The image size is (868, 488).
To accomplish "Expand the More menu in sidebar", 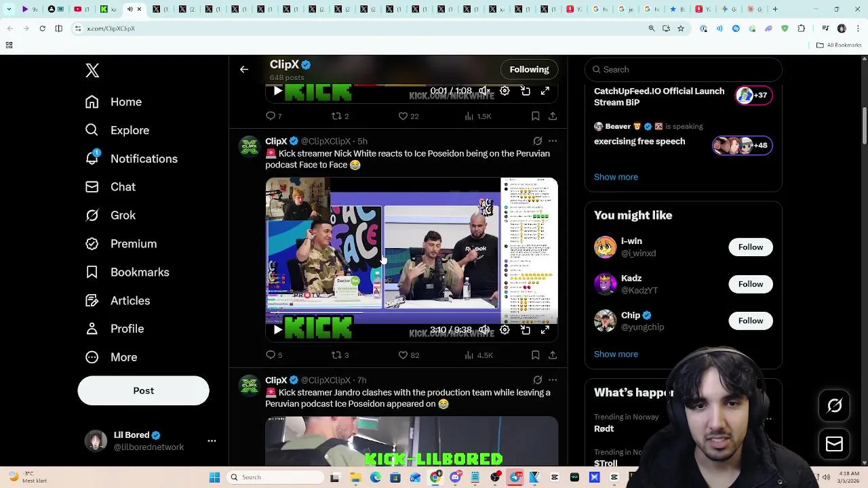I will 111,357.
